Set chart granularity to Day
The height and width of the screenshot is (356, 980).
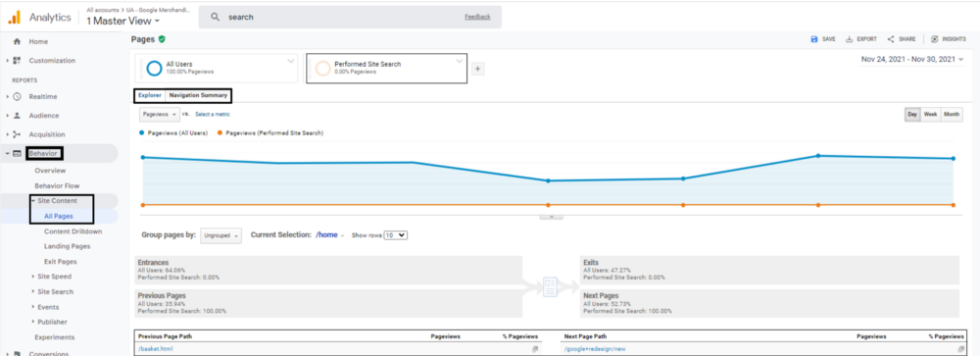coord(912,115)
